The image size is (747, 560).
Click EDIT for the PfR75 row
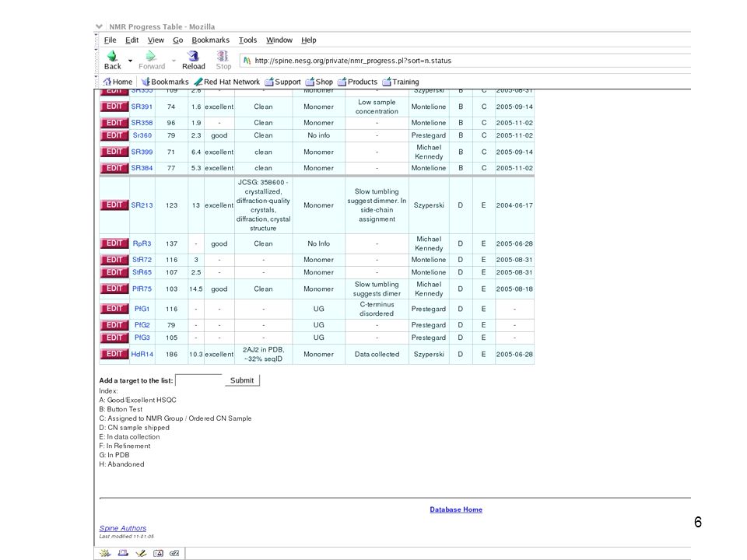[114, 289]
